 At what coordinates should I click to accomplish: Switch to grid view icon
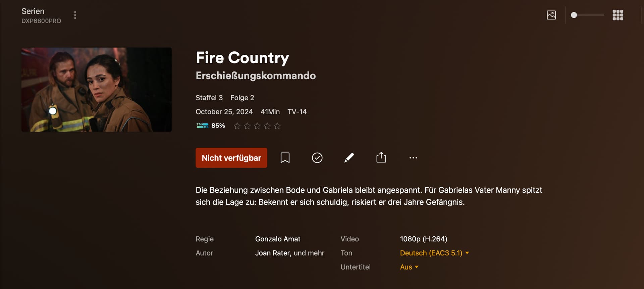[618, 15]
